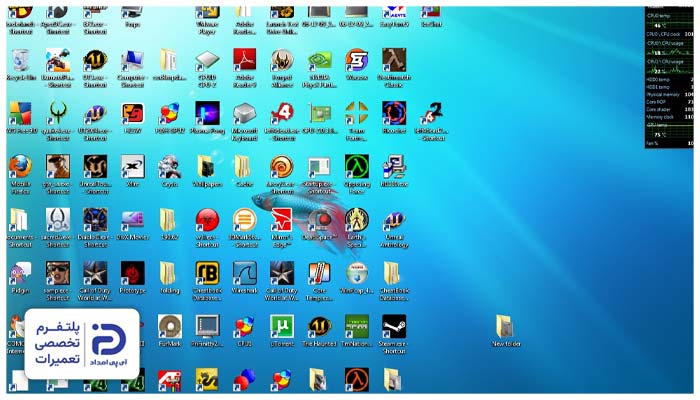Viewport: 700px width, 400px height.
Task: Open the Microsoft Keyboard icon
Action: [245, 113]
